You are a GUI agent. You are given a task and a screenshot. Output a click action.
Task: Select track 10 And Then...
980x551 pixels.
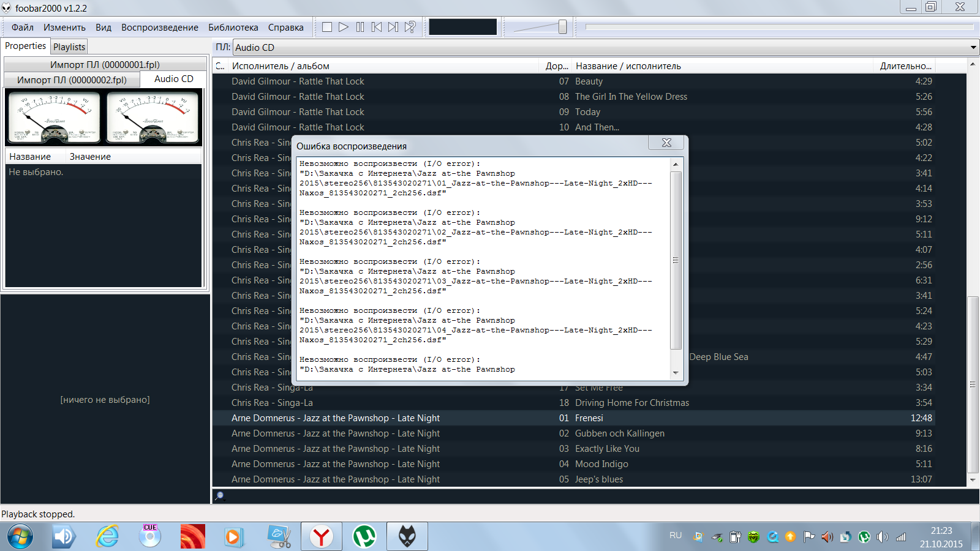tap(573, 127)
